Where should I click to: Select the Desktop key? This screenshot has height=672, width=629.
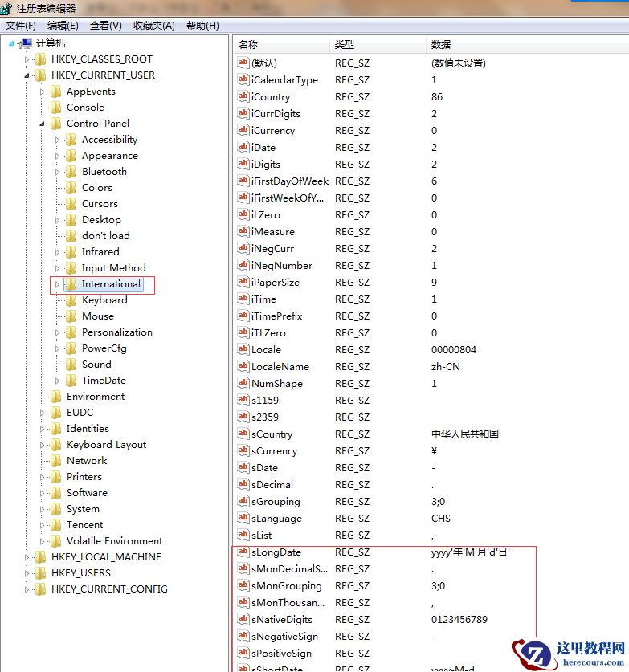pyautogui.click(x=101, y=220)
